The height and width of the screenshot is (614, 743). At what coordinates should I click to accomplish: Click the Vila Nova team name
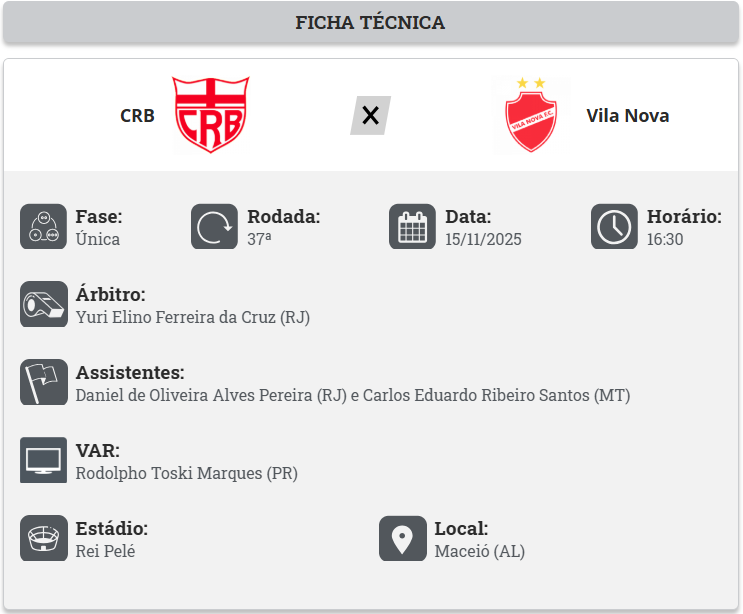point(627,115)
